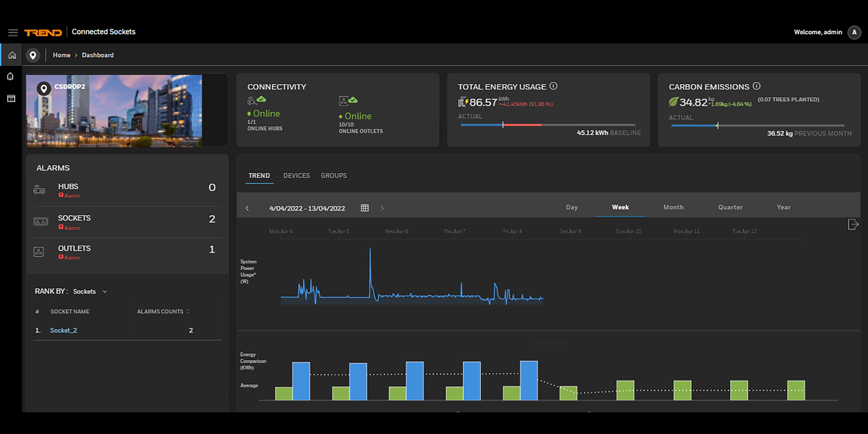Click the admin avatar icon
This screenshot has width=868, height=434.
click(854, 32)
